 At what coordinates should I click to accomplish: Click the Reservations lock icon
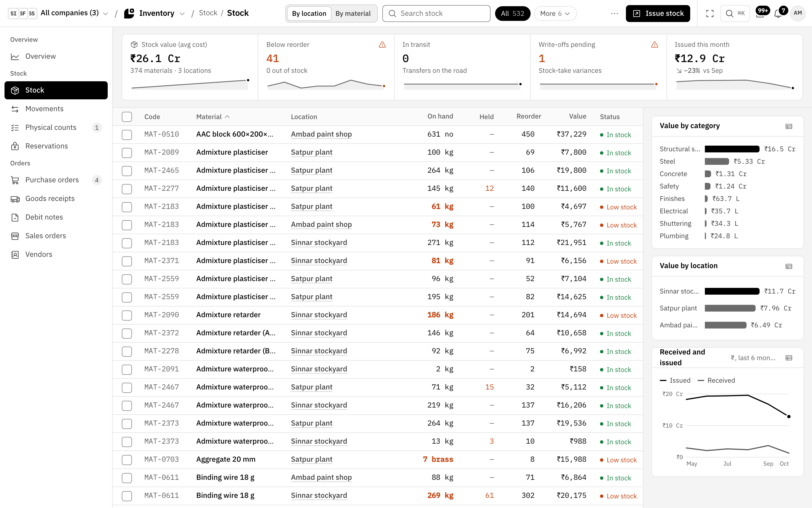(x=15, y=146)
